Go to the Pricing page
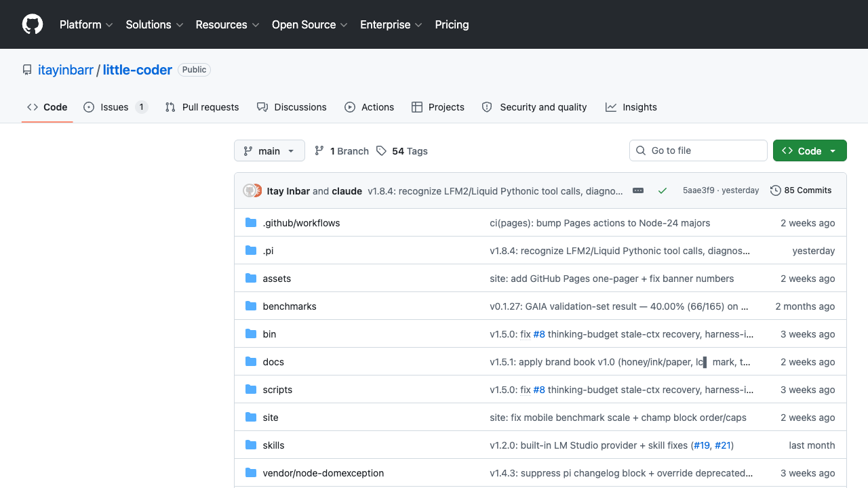This screenshot has height=488, width=868. click(452, 24)
